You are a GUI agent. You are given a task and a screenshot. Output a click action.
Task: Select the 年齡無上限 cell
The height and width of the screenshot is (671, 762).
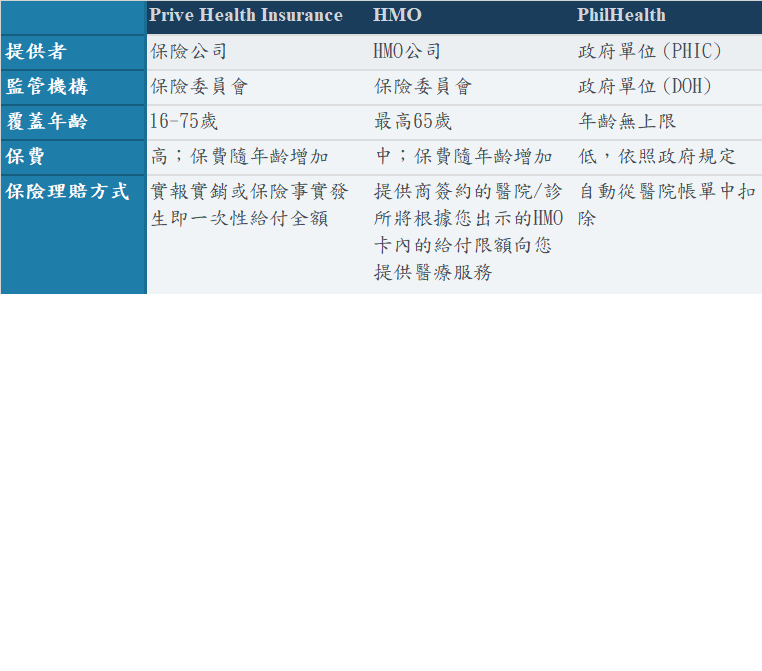[628, 122]
